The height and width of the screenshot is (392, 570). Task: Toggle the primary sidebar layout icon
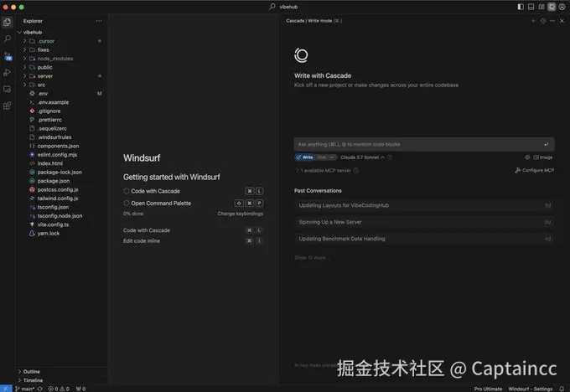521,7
